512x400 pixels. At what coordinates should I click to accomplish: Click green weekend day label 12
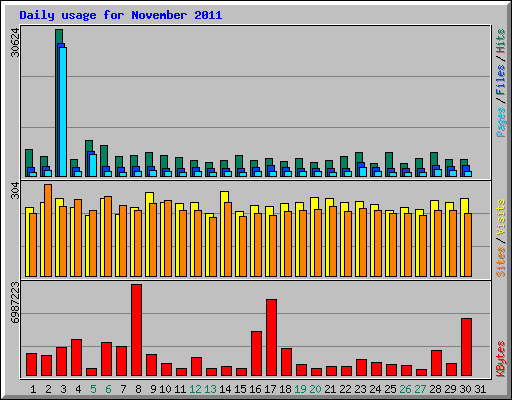click(x=195, y=389)
